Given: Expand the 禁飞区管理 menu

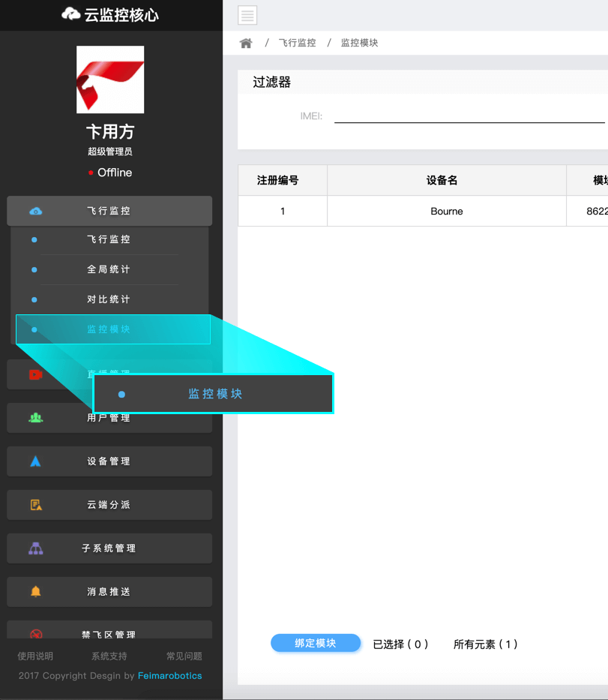Looking at the screenshot, I should coord(109,630).
